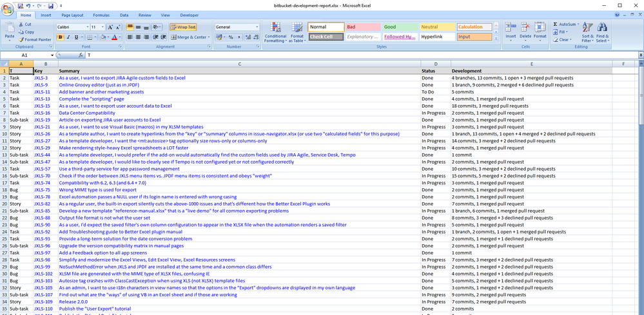Click the Redo icon in quick access
Viewport: 644px width, 315px height.
click(39, 6)
